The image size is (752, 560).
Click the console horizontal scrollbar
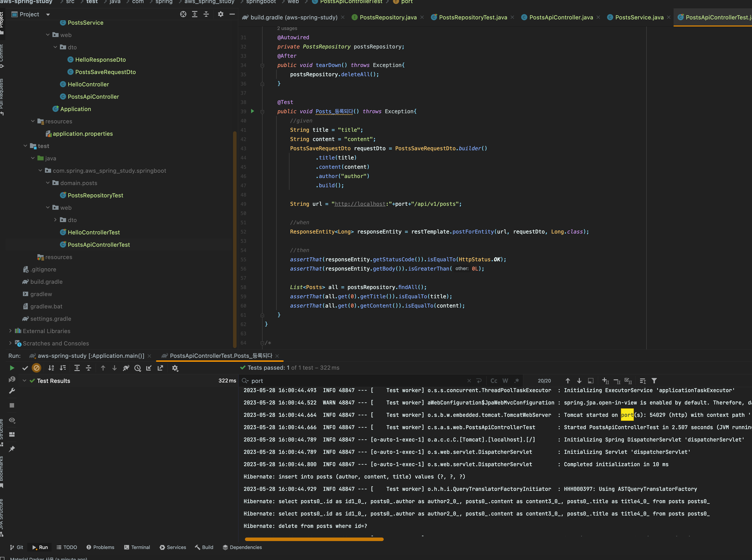click(314, 539)
